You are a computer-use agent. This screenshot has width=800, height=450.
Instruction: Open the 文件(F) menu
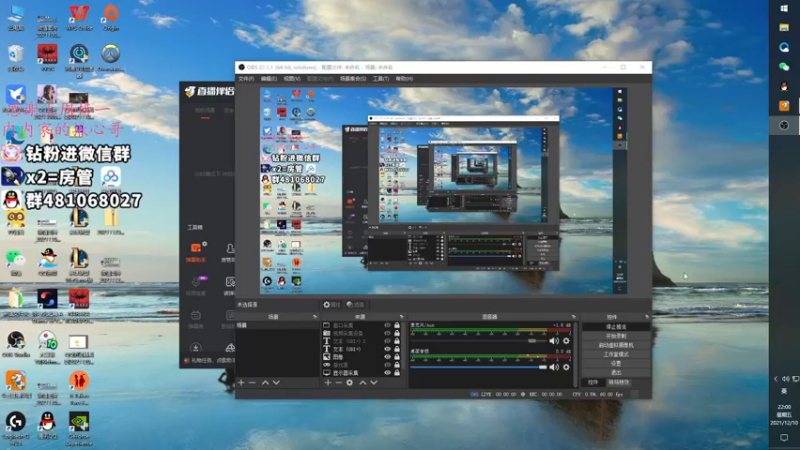(246, 79)
